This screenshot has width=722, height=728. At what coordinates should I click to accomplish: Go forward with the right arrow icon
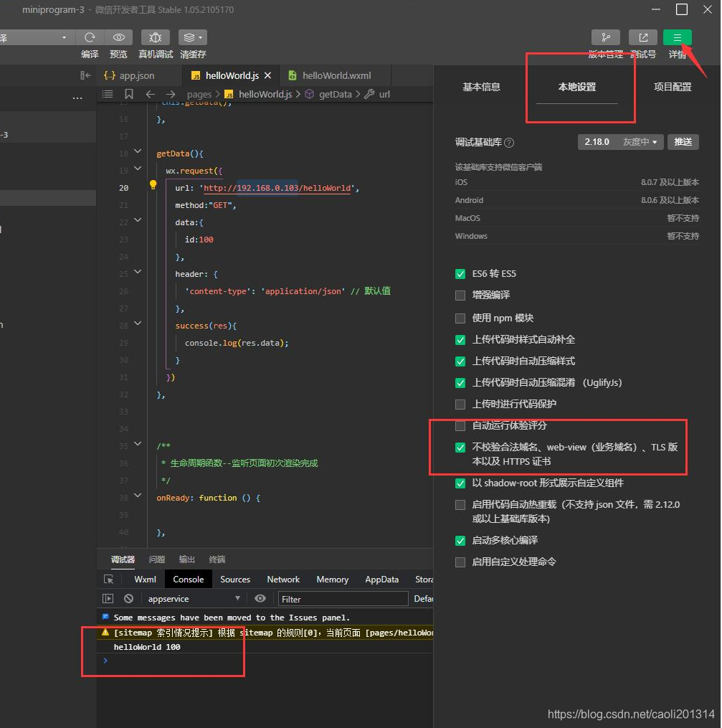click(x=171, y=94)
